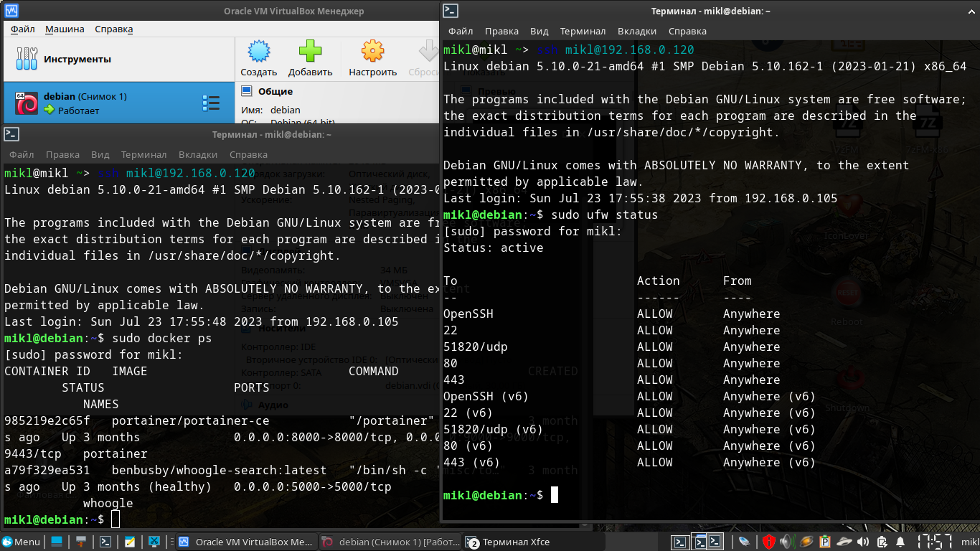Open VM settings with Настроить gear icon

(372, 58)
